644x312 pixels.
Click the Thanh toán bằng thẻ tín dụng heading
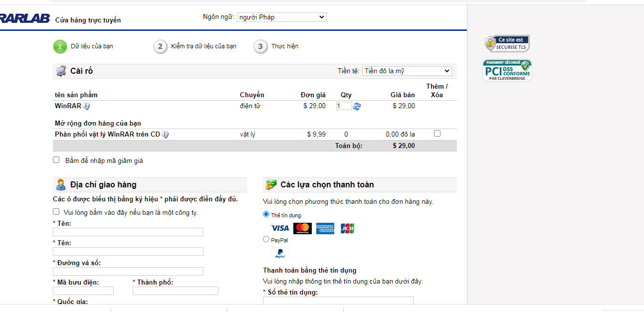pos(310,270)
